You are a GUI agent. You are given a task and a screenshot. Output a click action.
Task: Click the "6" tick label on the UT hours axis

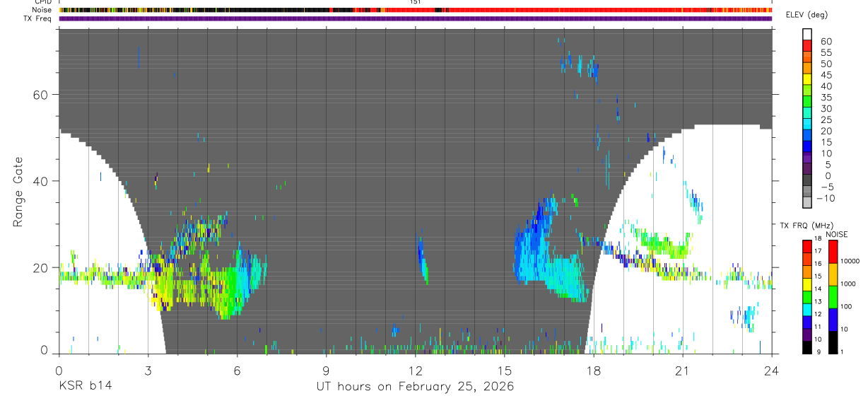[x=237, y=371]
